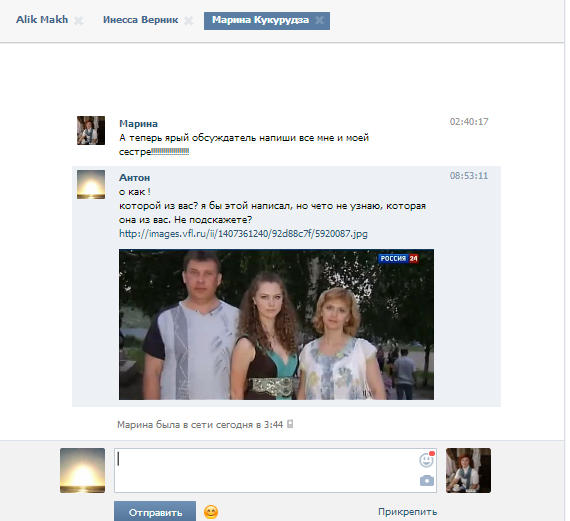Click the 02:40:17 message timestamp

click(469, 121)
